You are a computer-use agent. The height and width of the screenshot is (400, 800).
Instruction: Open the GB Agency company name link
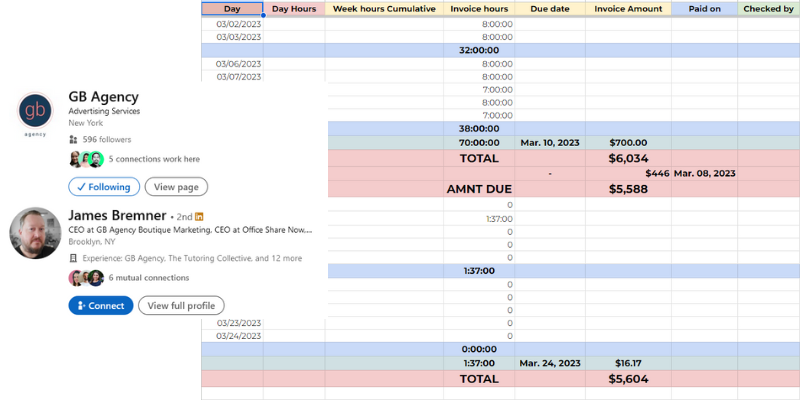click(x=104, y=97)
